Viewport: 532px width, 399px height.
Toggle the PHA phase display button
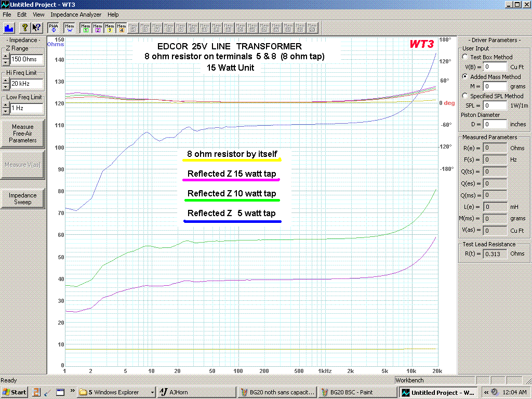pos(54,28)
